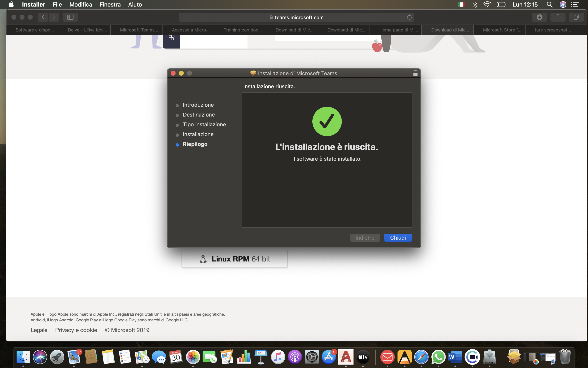
Task: Switch to the 'Accesso a Micro...' Safari tab
Action: coord(188,30)
